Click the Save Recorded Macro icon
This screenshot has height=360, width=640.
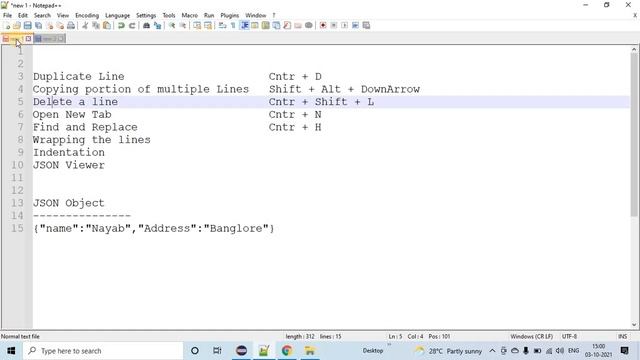[366, 25]
